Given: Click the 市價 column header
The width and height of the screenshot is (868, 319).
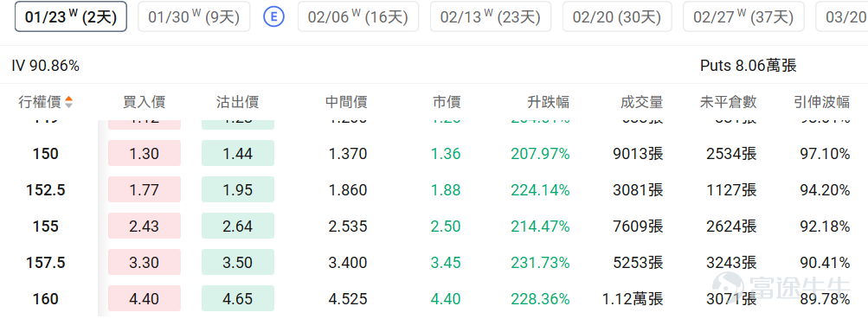Looking at the screenshot, I should pyautogui.click(x=447, y=102).
